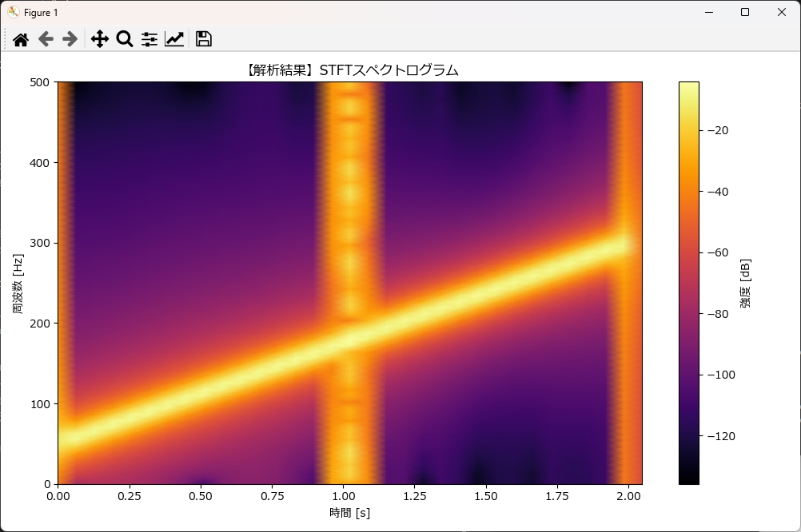The width and height of the screenshot is (801, 532).
Task: Toggle the Pan axes tool
Action: pos(99,39)
